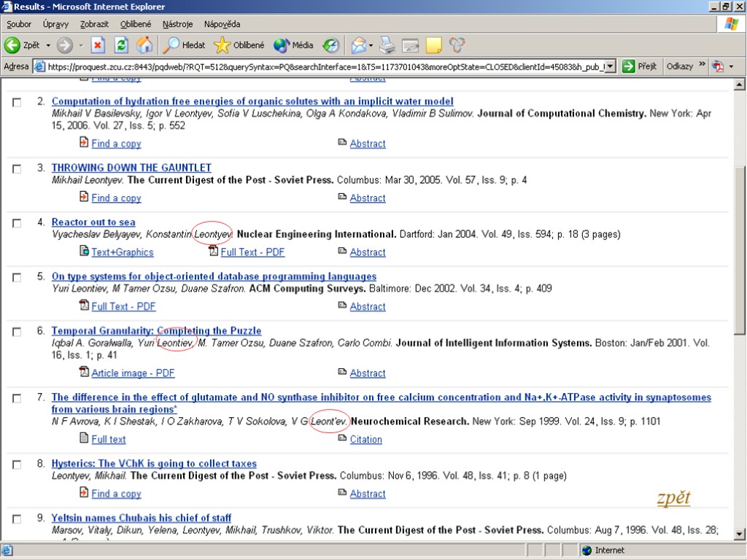Click in the address URL field

coord(326,66)
